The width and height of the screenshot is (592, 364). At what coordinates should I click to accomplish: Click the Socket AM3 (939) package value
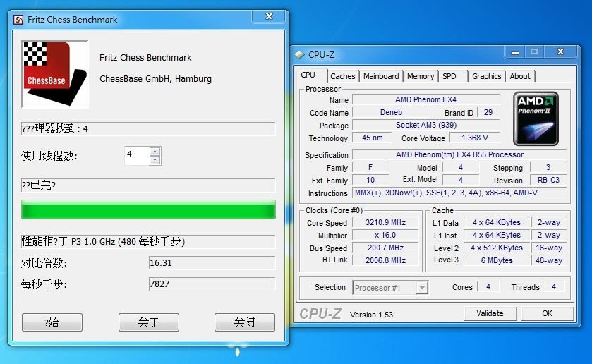point(426,125)
